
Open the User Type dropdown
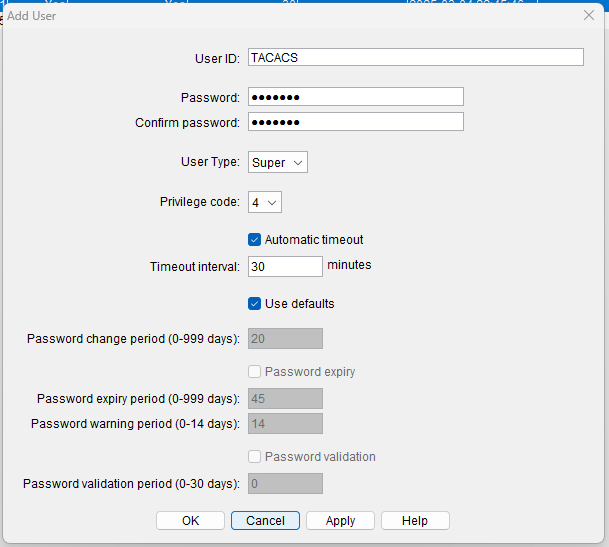[x=278, y=162]
